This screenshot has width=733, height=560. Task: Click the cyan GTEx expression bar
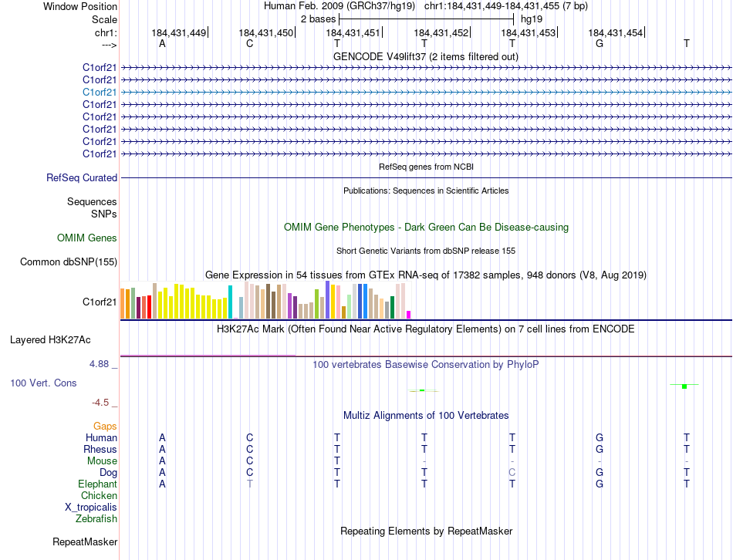click(x=231, y=302)
